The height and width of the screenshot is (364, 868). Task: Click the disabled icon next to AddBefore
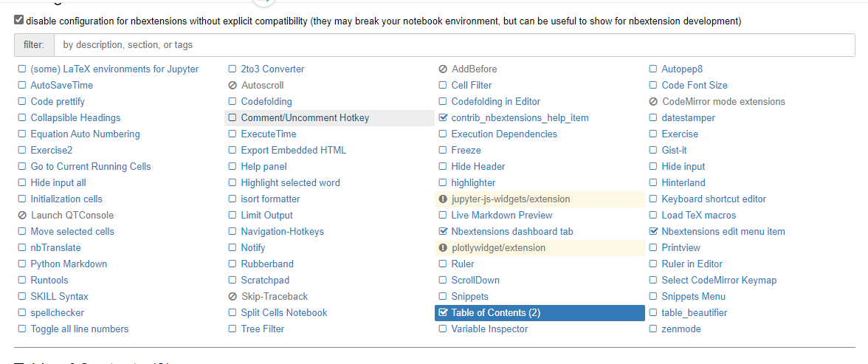coord(443,69)
